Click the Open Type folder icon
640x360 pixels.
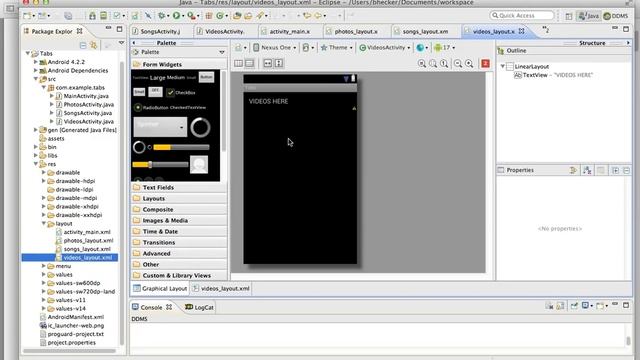(237, 16)
